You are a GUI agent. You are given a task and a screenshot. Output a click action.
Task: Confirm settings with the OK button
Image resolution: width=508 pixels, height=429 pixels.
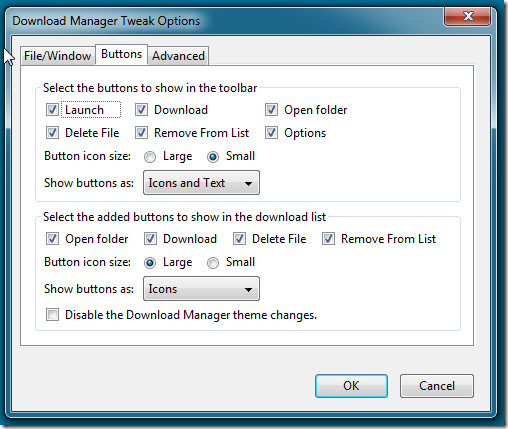[351, 386]
